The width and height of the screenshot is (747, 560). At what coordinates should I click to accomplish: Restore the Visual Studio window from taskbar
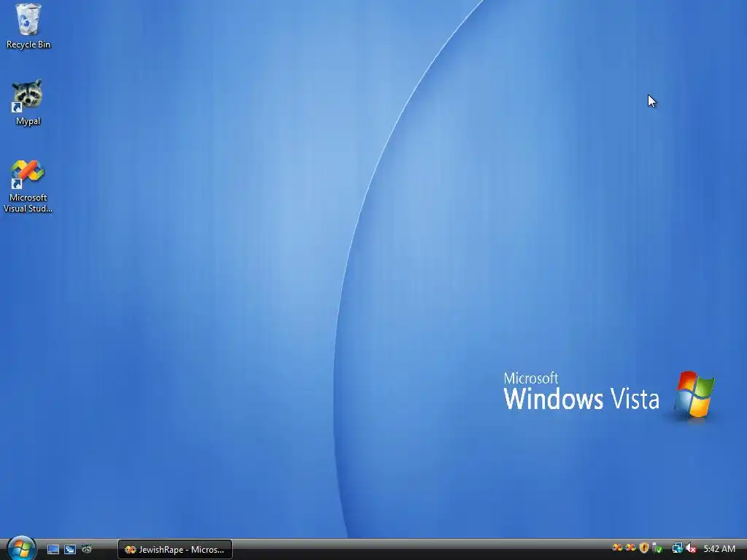tap(175, 550)
